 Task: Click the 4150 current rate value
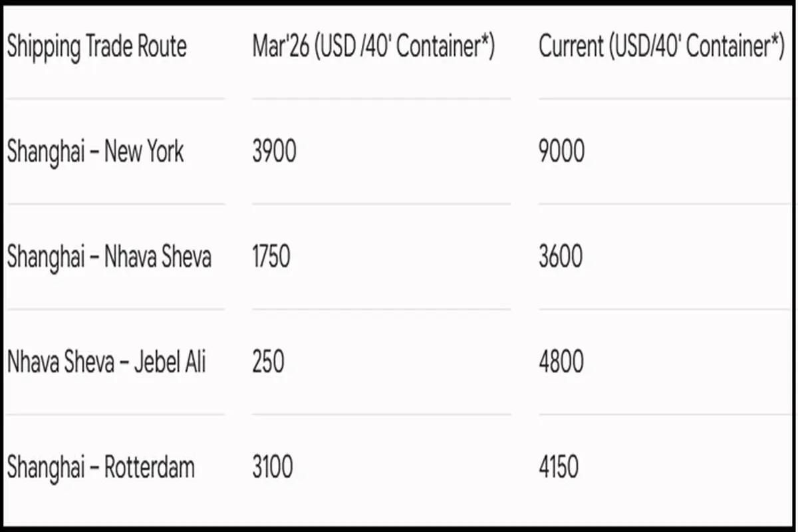(x=559, y=467)
